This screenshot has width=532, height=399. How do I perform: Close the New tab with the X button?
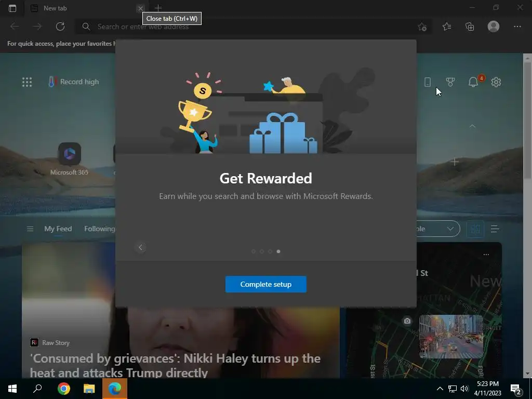pyautogui.click(x=140, y=8)
